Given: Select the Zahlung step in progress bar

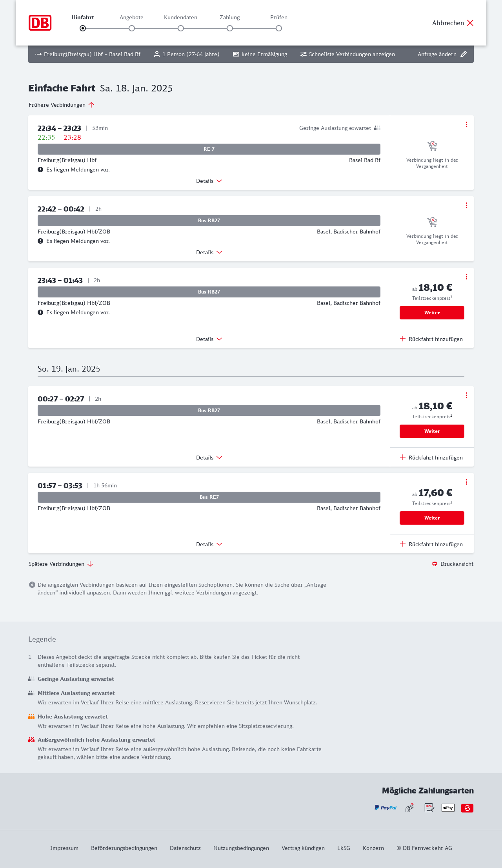Looking at the screenshot, I should (230, 28).
